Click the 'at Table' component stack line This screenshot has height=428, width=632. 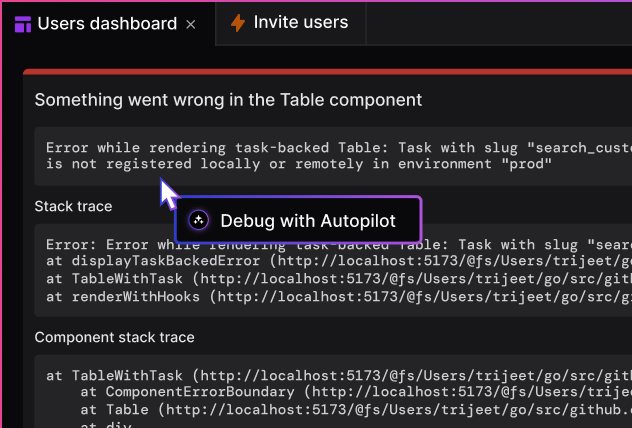(356, 410)
